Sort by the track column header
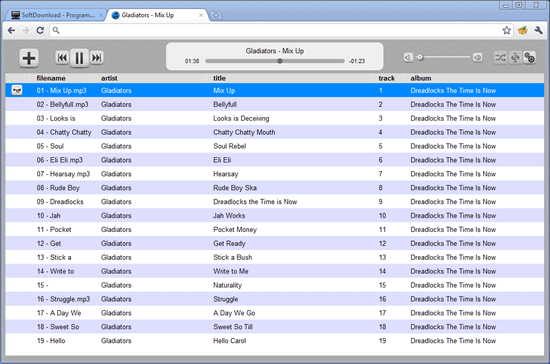The image size is (550, 364). pyautogui.click(x=387, y=78)
